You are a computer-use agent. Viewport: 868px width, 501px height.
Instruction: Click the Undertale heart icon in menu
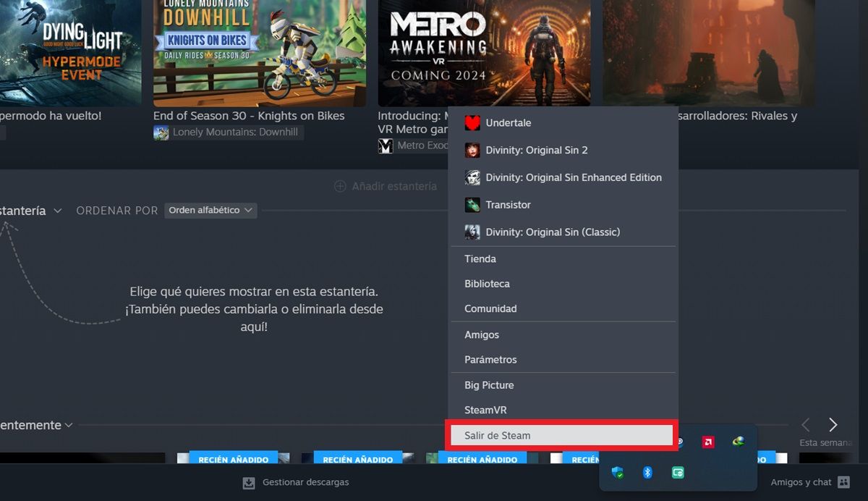point(472,123)
